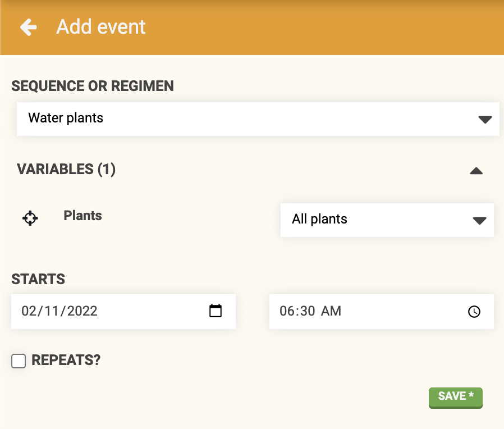Open the calendar icon in the date field
504x429 pixels.
216,311
